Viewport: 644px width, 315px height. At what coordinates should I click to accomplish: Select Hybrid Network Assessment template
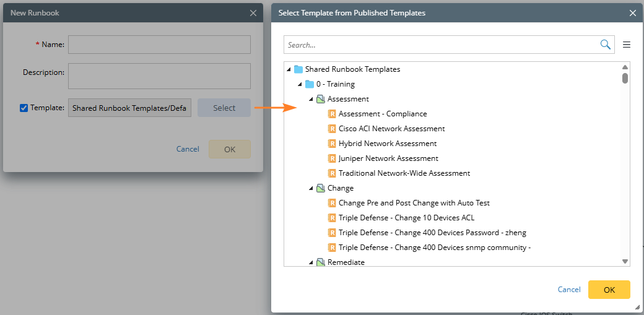click(x=387, y=144)
